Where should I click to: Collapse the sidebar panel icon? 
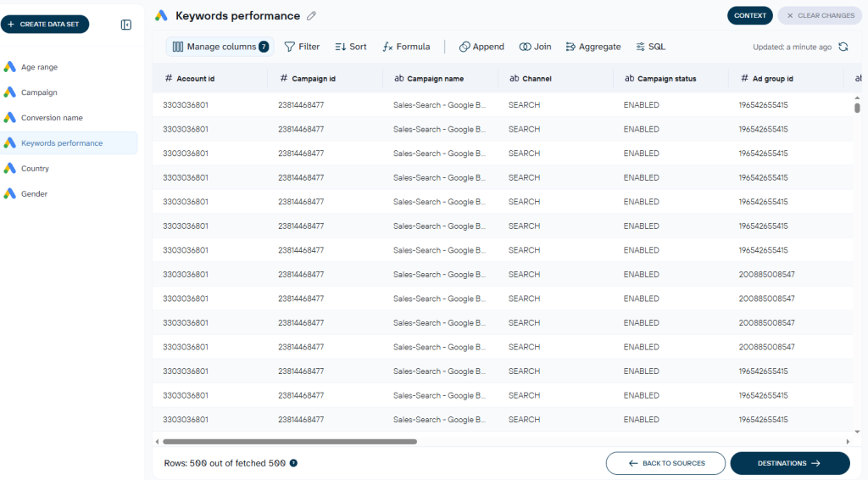tap(126, 25)
